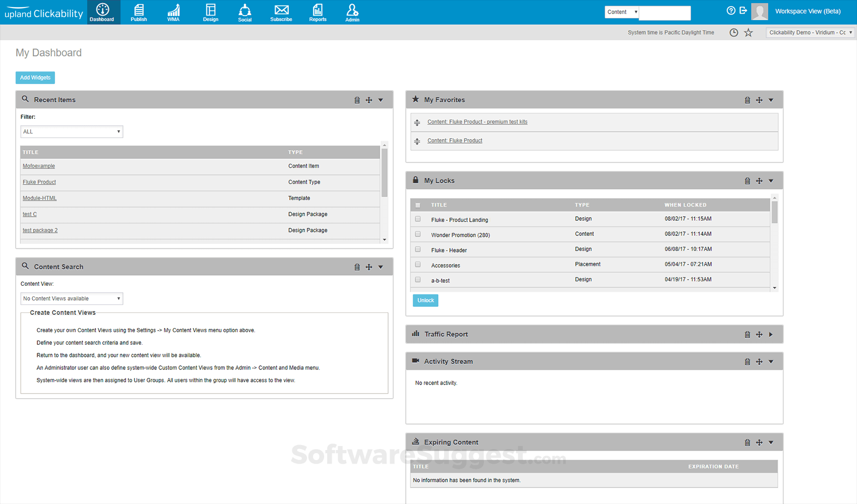Screen dimensions: 857x504
Task: Open the Fluke Product premium test kits favorite
Action: tap(477, 121)
